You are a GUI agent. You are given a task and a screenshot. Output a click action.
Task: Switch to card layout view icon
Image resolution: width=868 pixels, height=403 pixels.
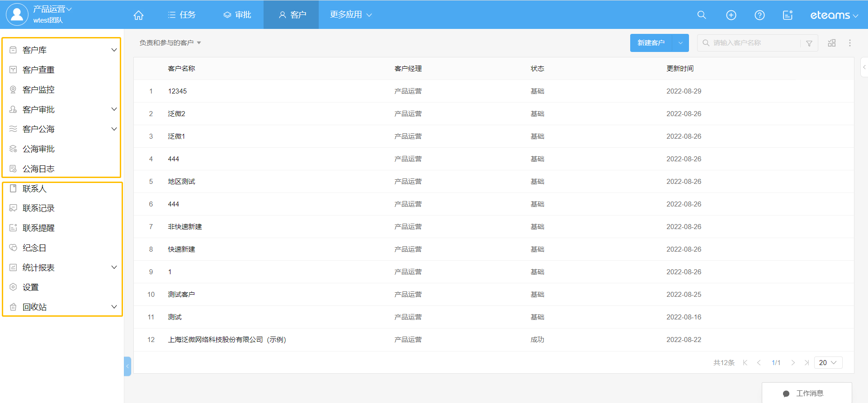pos(831,43)
